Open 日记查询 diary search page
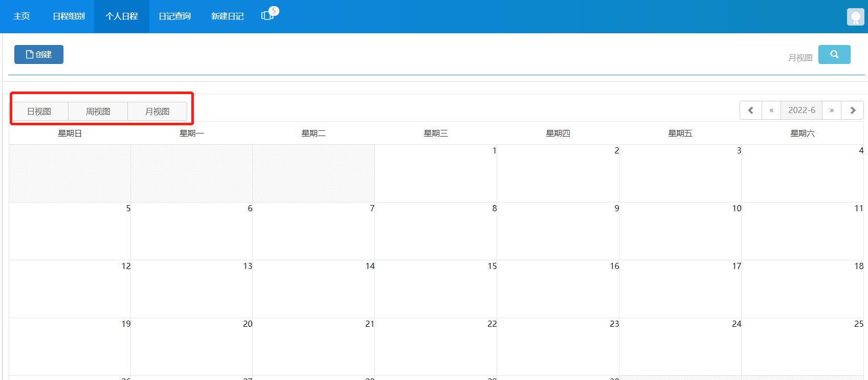 [x=175, y=16]
